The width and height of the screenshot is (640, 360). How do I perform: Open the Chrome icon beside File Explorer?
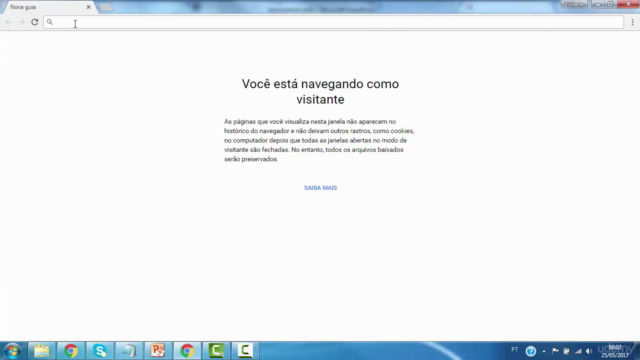[x=71, y=351]
